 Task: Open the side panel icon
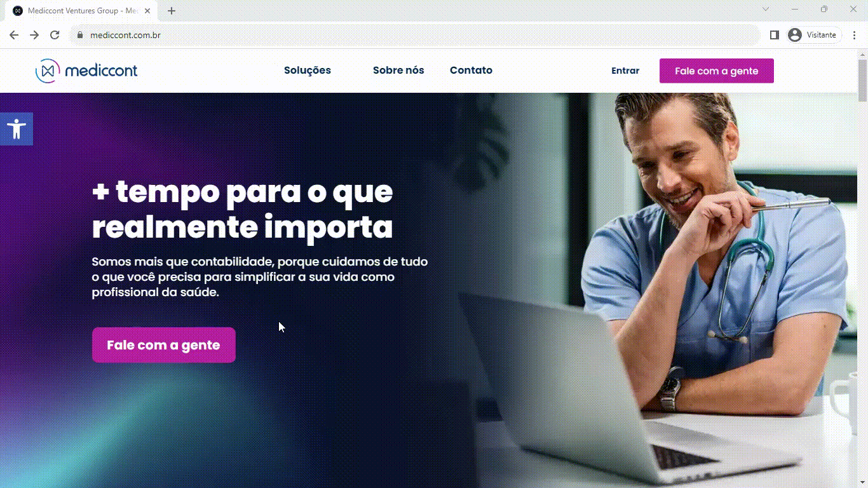click(774, 35)
